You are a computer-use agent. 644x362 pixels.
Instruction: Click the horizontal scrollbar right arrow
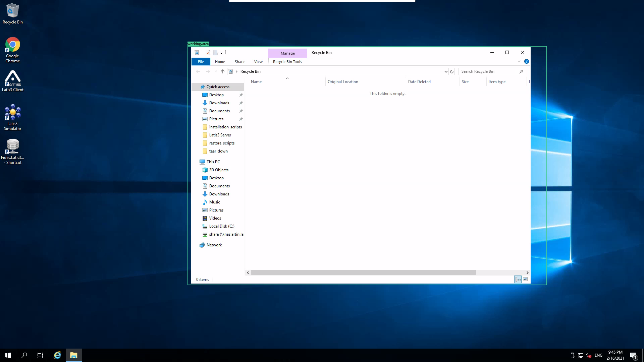[x=527, y=273]
